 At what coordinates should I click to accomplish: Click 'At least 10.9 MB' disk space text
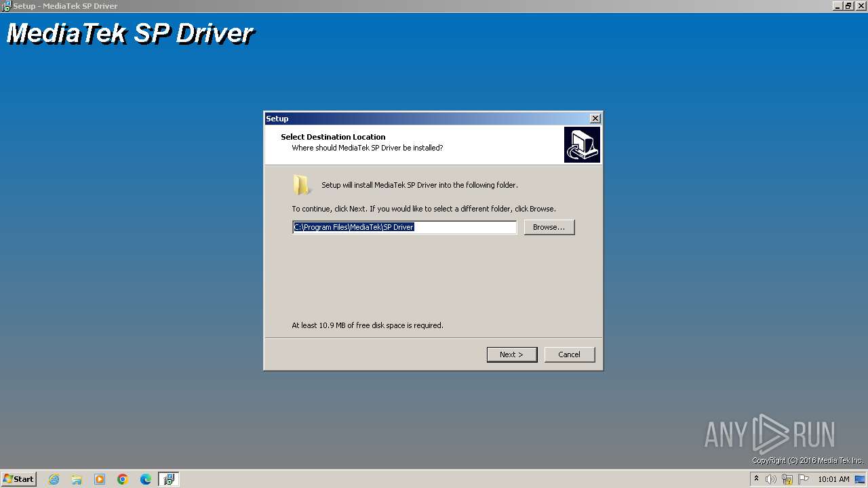click(x=368, y=325)
